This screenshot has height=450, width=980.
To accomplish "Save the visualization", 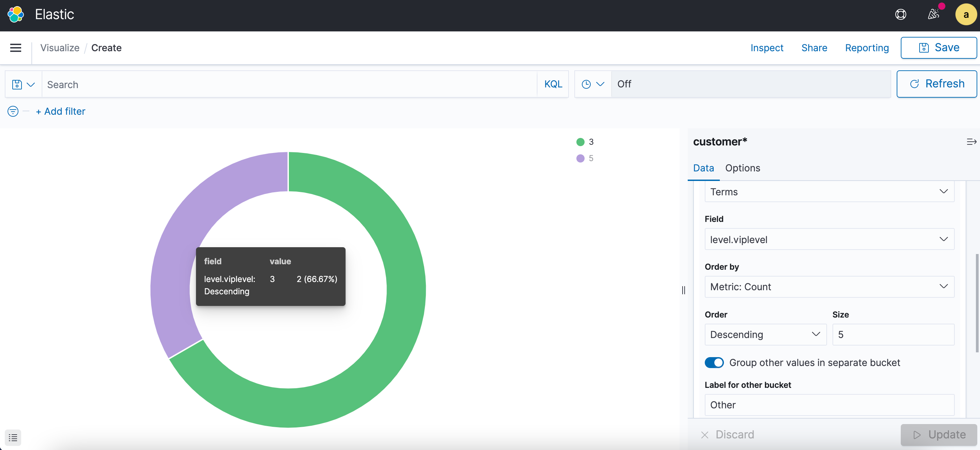I will click(x=939, y=47).
